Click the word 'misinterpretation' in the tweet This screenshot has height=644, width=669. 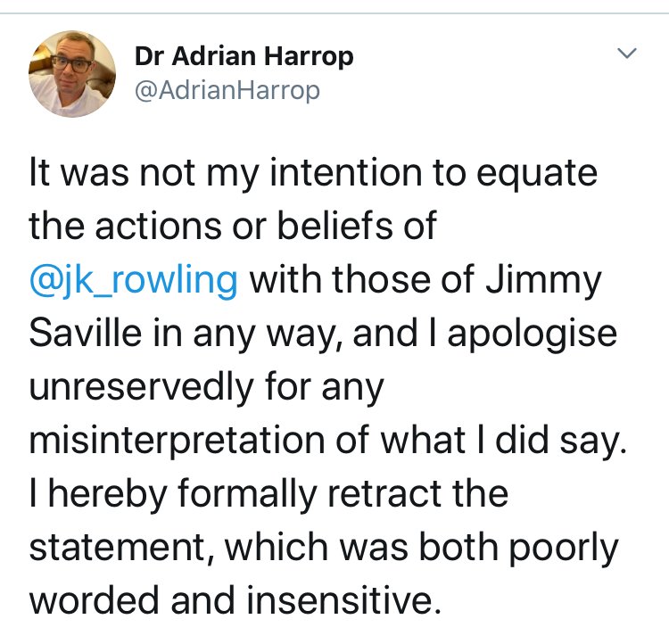click(178, 442)
